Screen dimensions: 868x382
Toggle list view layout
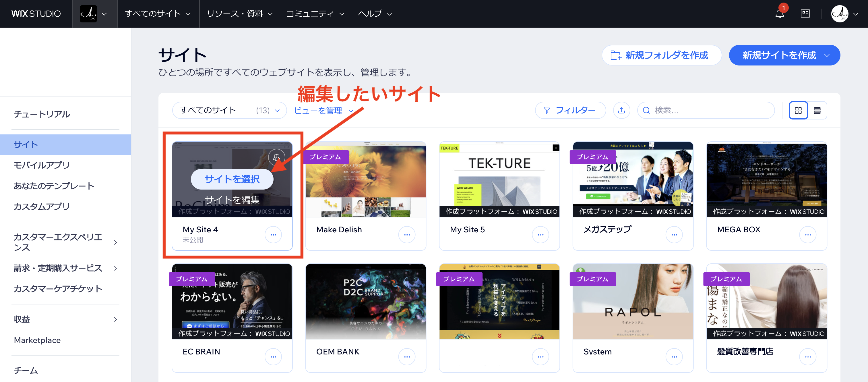click(817, 110)
